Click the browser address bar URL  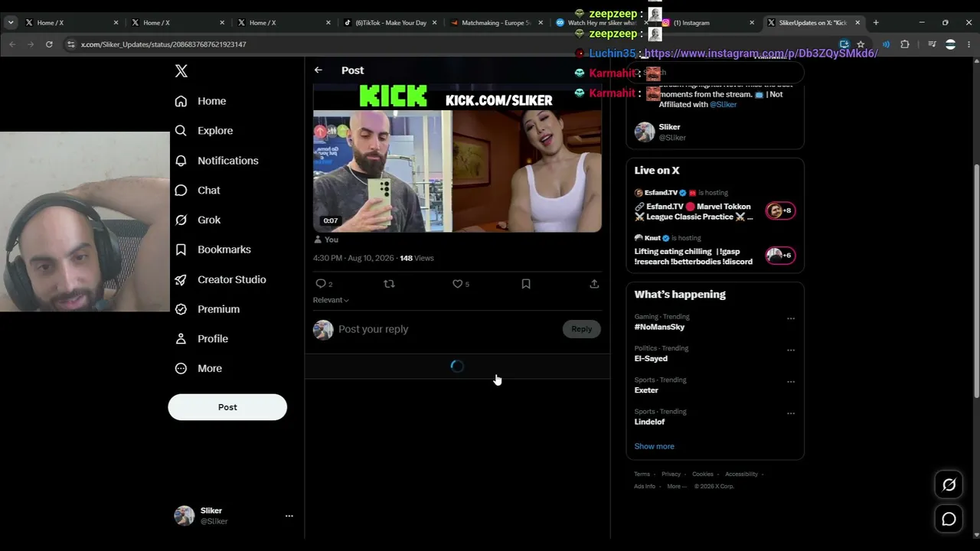[163, 44]
